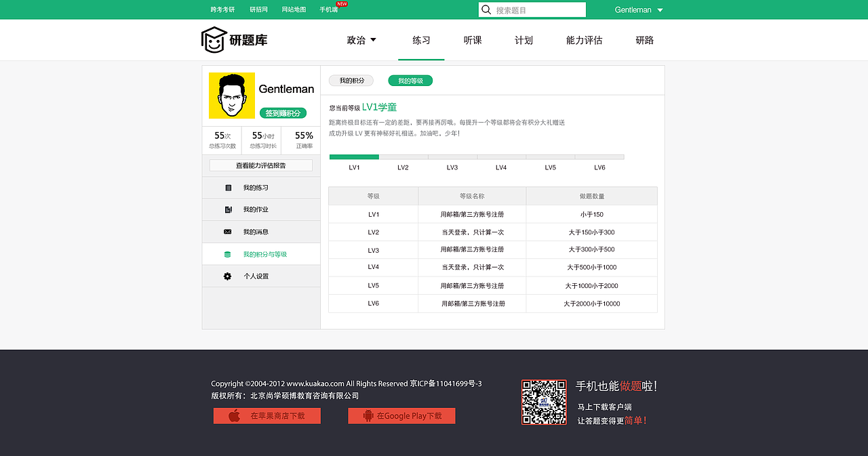Click the 我的作业 document icon

229,209
